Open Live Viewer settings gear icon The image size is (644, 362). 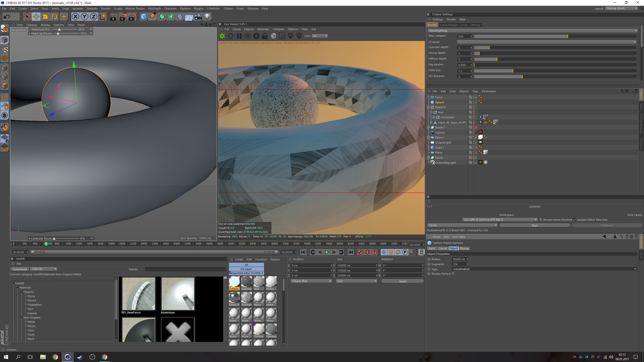[x=256, y=36]
